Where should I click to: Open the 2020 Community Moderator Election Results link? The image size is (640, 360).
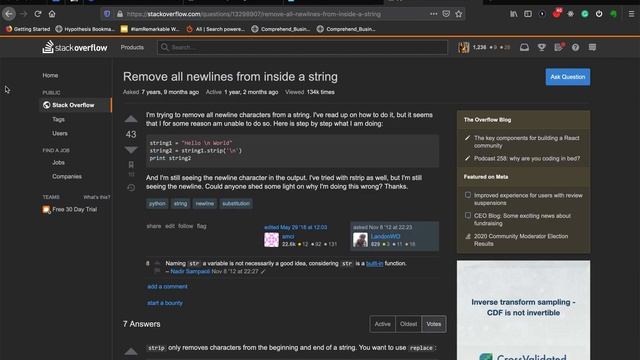coord(521,240)
